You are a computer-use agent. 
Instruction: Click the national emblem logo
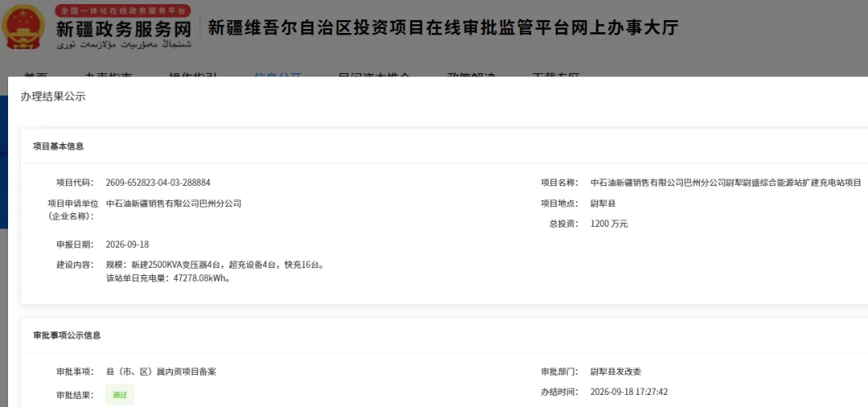[24, 27]
